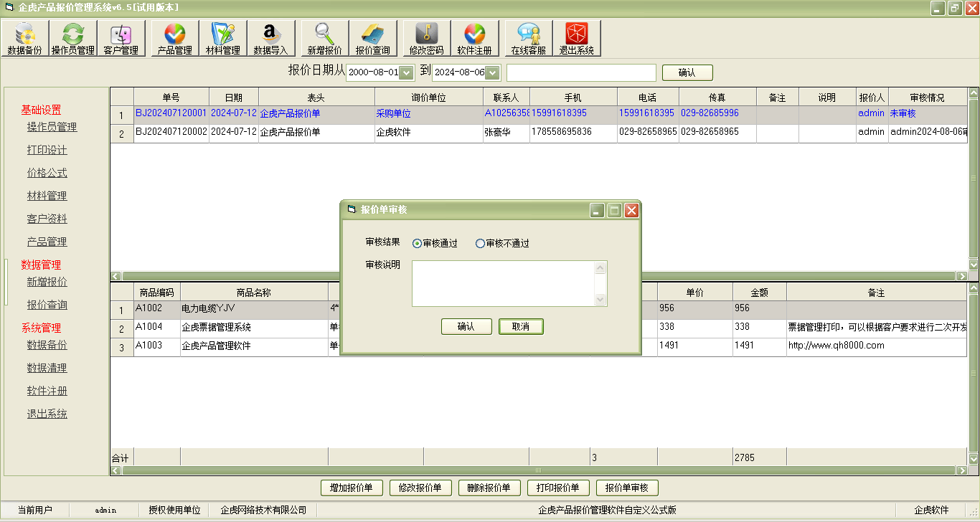Select the 软件注册 toolbar icon
The width and height of the screenshot is (980, 522).
click(x=475, y=37)
